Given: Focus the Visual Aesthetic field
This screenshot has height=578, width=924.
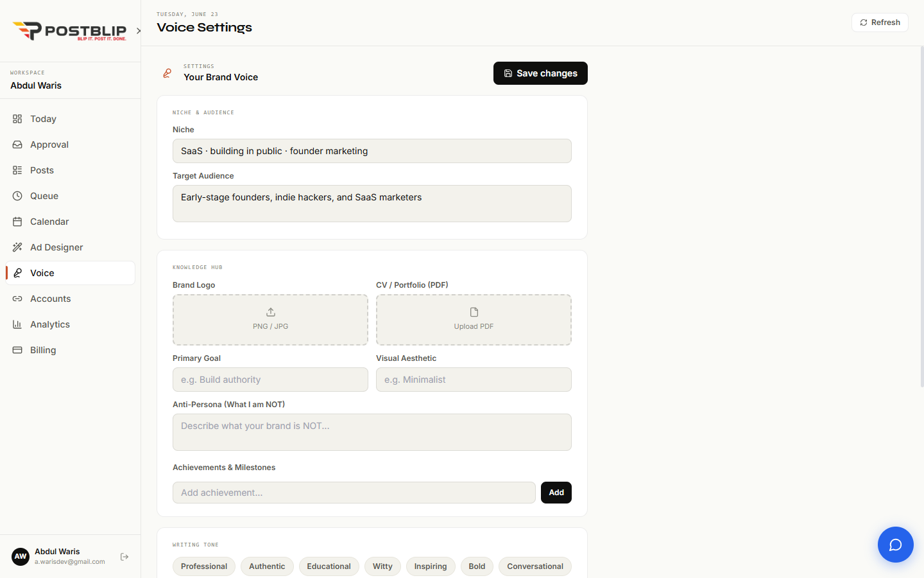Looking at the screenshot, I should [x=474, y=380].
